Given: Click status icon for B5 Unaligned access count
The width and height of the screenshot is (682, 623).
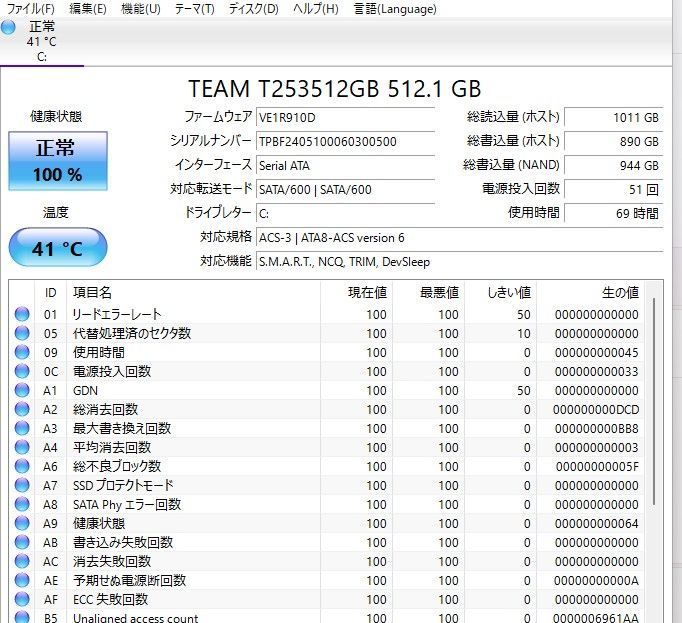Looking at the screenshot, I should [x=22, y=617].
